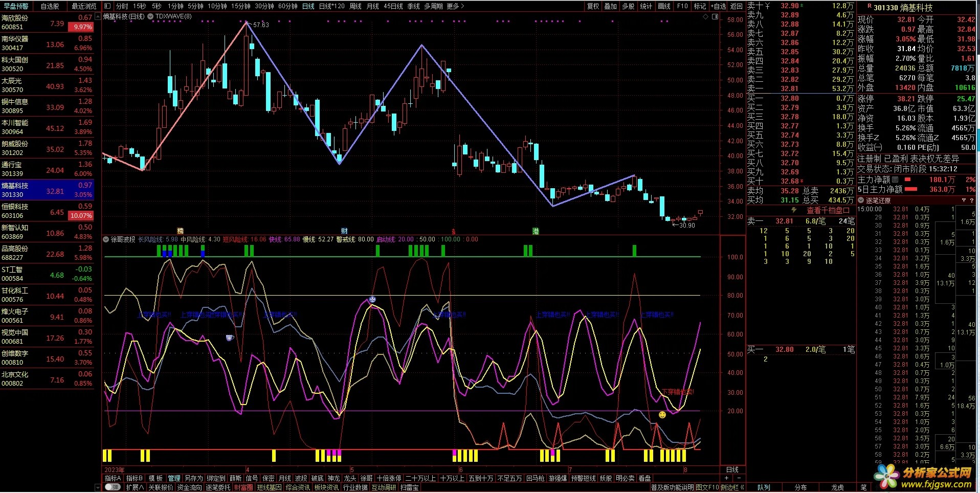Viewport: 980px width, 493px height.
Task: Select the 月线 period
Action: (x=373, y=6)
